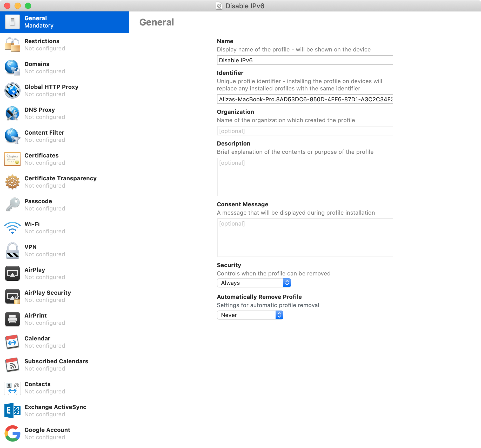The image size is (481, 448).
Task: Select Certificates label in sidebar
Action: (x=42, y=155)
